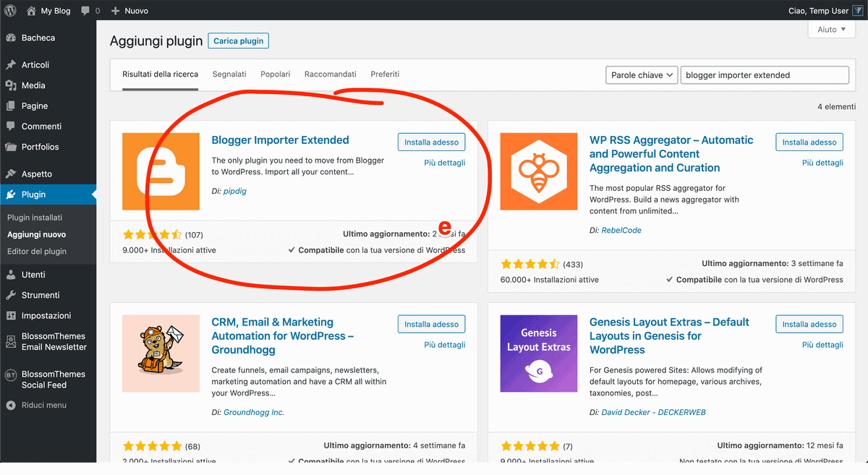Image resolution: width=868 pixels, height=475 pixels.
Task: Click the BlossomThemes Email Newsletter envelope icon
Action: pyautogui.click(x=11, y=341)
